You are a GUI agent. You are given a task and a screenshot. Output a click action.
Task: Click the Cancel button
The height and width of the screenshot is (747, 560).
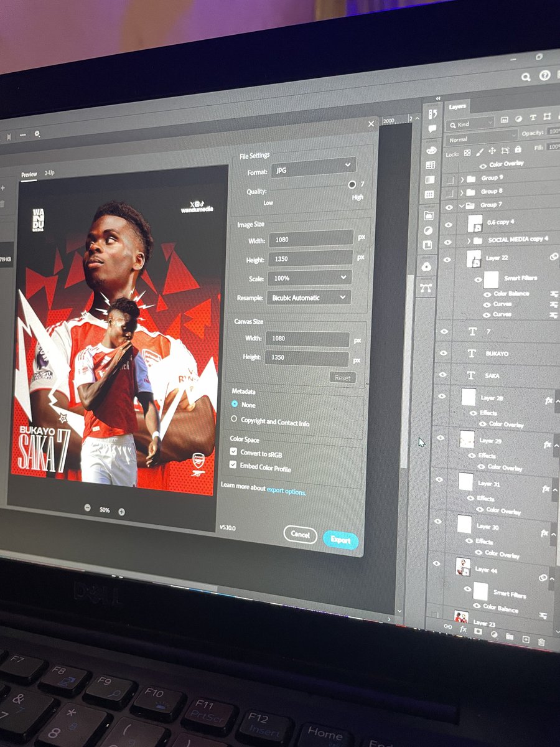point(300,534)
